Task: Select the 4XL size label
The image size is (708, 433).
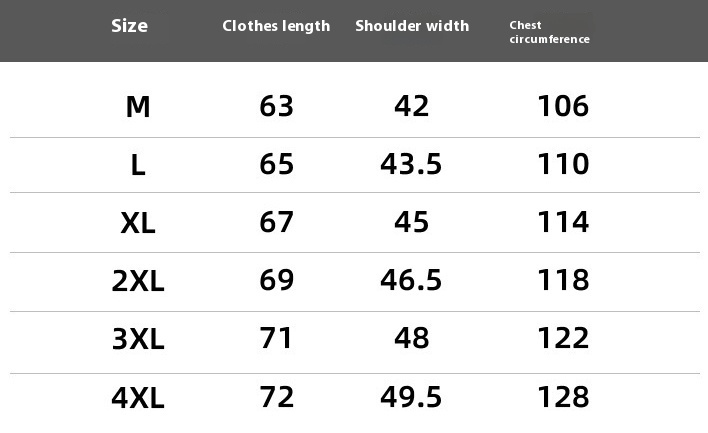Action: 138,398
